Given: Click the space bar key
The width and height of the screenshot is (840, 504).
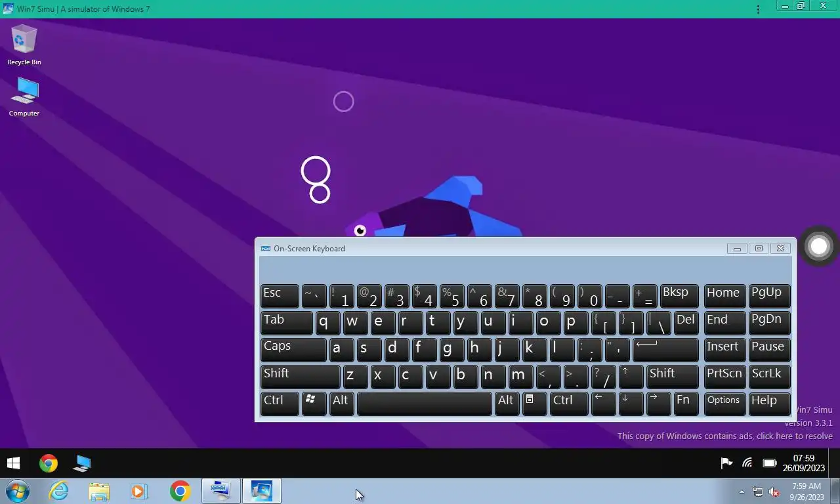Looking at the screenshot, I should coord(424,404).
